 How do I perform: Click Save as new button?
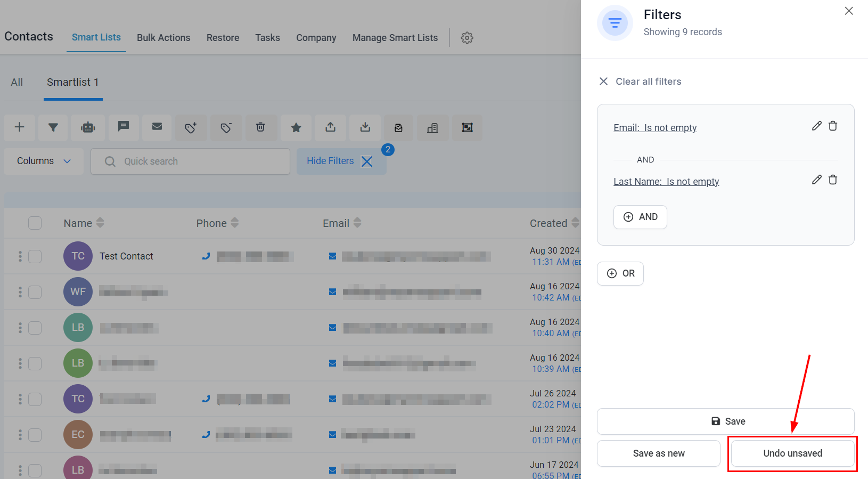point(659,453)
